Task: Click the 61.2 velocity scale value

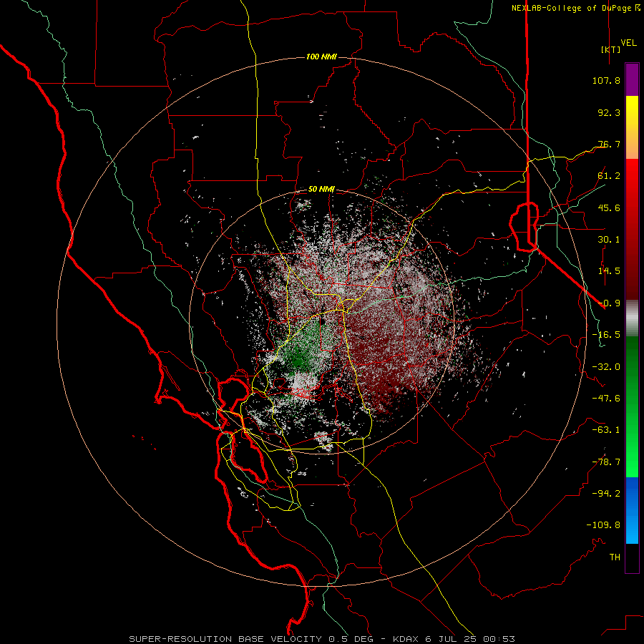Action: 609,176
